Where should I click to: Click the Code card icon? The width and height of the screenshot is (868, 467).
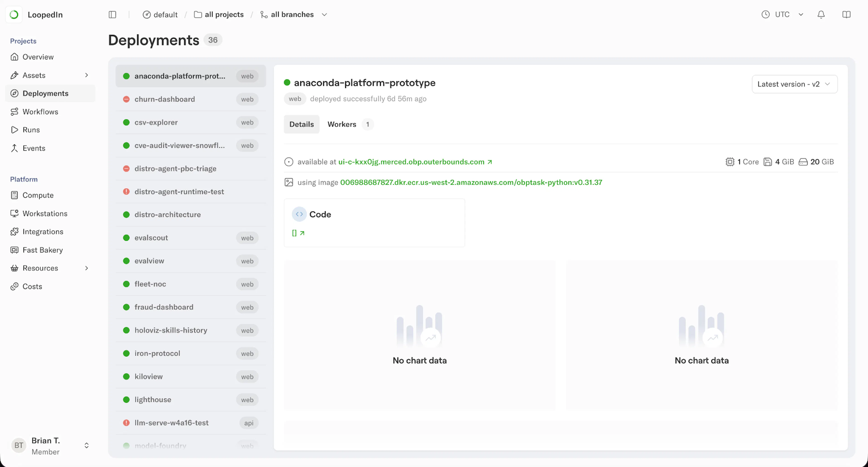click(x=299, y=214)
